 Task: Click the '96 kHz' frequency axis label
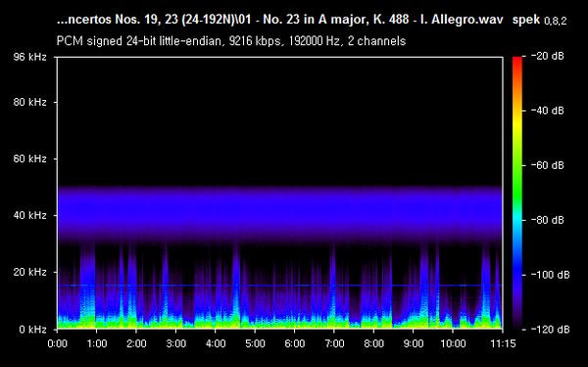point(30,57)
